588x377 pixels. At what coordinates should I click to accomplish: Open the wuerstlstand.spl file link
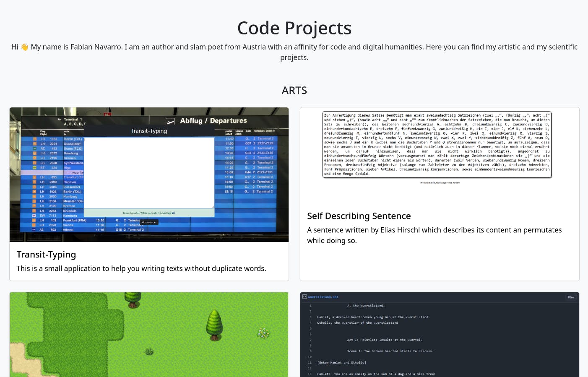[323, 297]
